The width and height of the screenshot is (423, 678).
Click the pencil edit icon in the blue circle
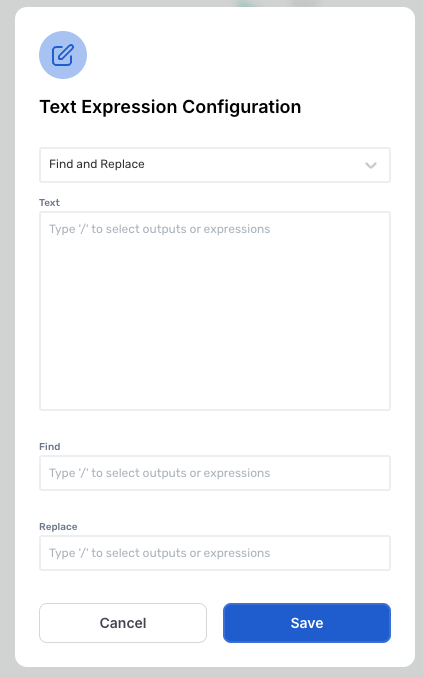pos(63,55)
